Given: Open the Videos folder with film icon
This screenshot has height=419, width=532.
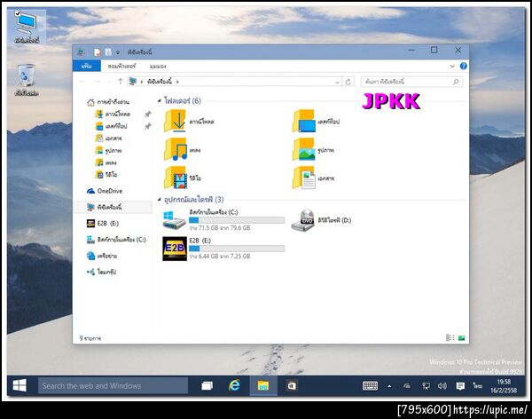Looking at the screenshot, I should pyautogui.click(x=175, y=178).
